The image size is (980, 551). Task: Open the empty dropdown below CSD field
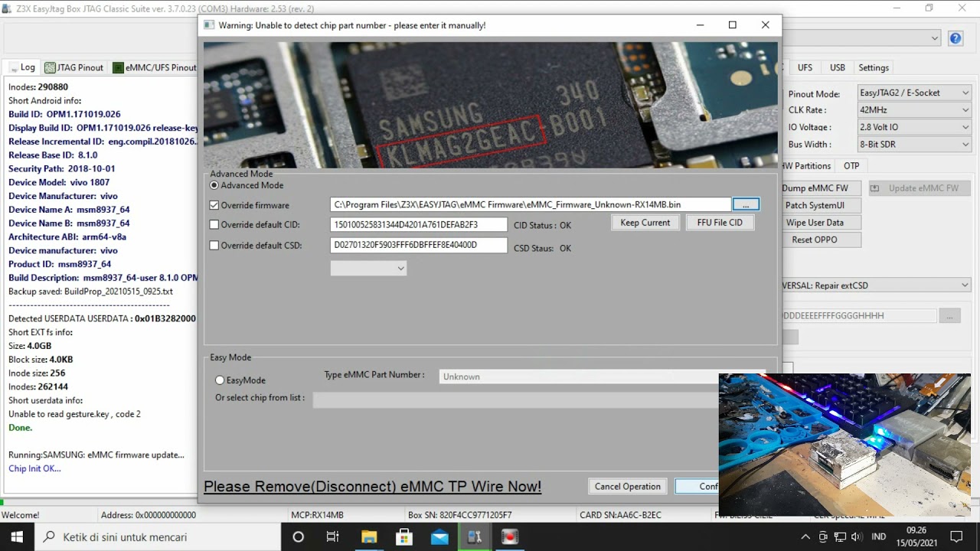[368, 268]
